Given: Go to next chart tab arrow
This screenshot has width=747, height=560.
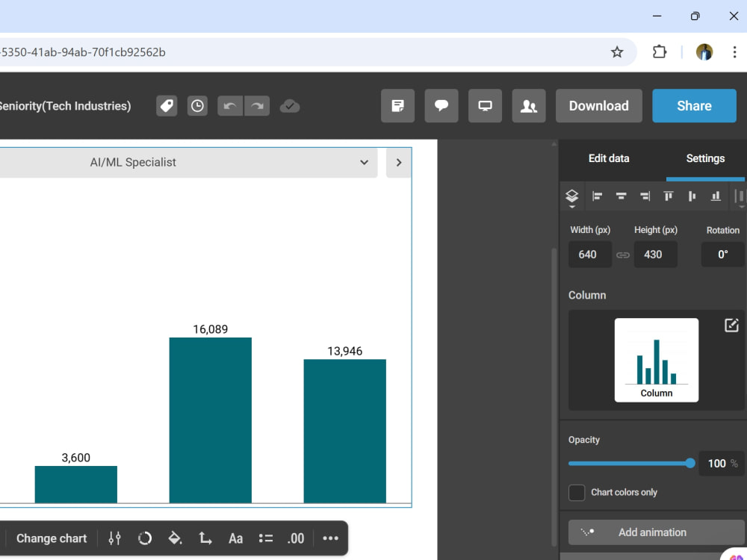Looking at the screenshot, I should pos(399,162).
